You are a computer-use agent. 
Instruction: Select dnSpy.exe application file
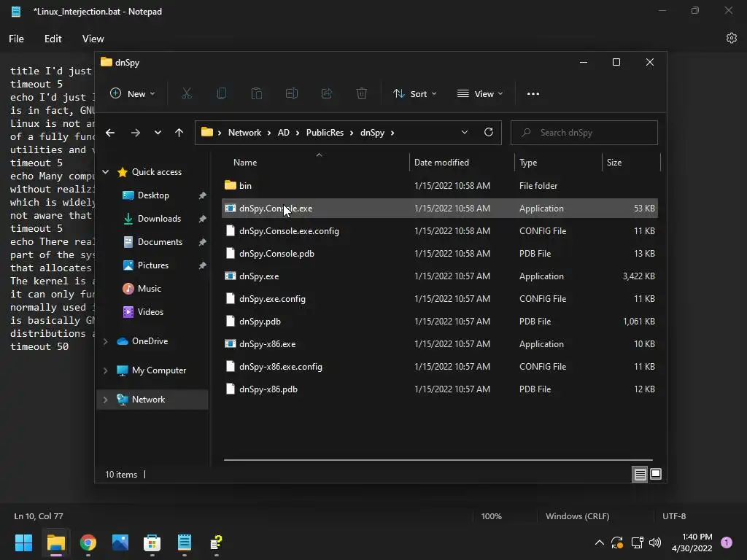pos(440,276)
